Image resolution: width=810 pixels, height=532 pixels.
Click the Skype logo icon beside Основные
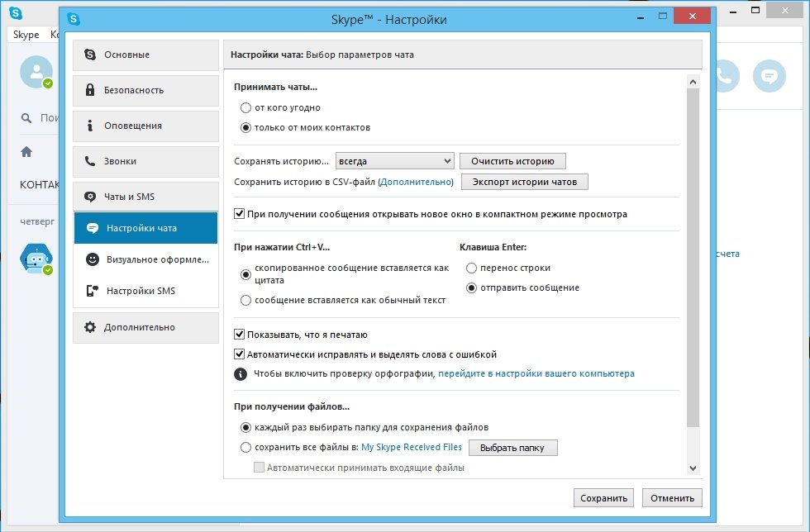tap(90, 55)
